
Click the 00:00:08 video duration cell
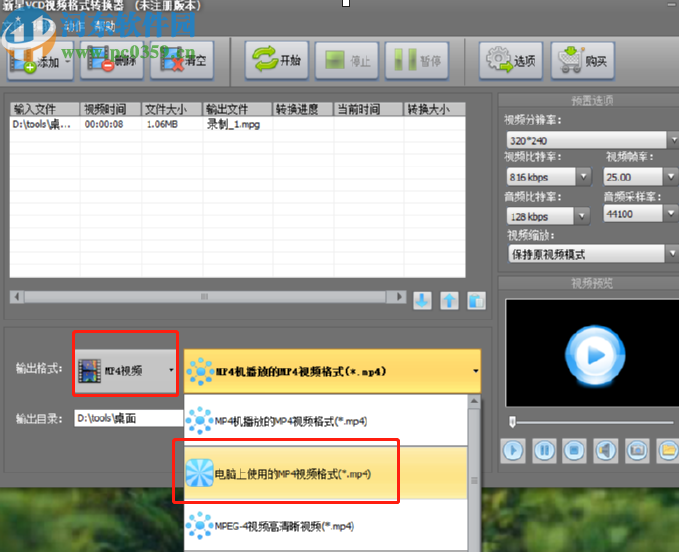(104, 125)
